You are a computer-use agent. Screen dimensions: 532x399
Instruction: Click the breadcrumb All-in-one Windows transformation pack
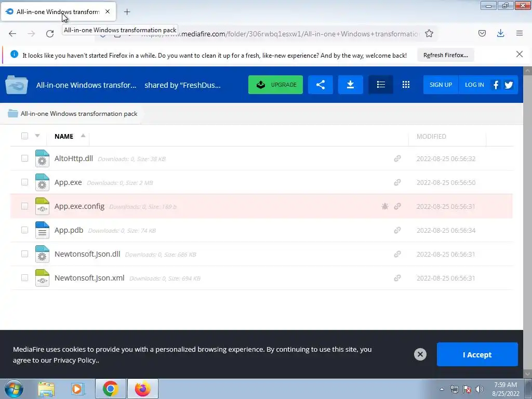point(79,114)
